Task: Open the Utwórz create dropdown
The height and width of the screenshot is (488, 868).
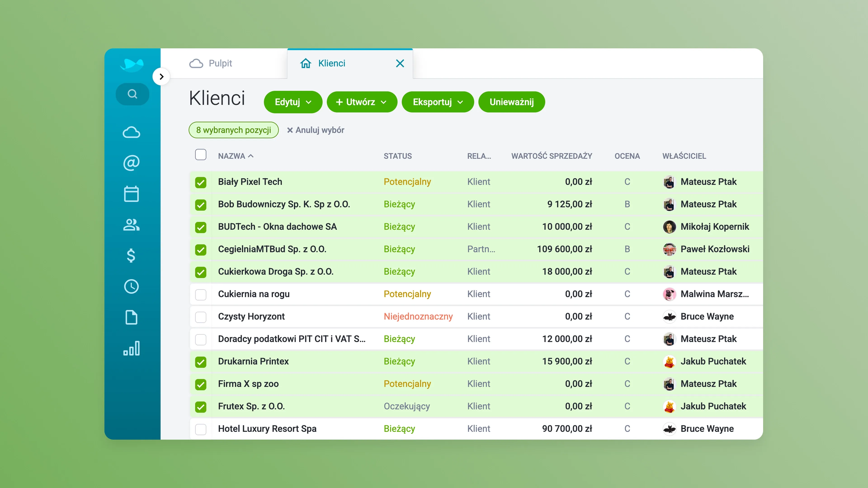Action: coord(362,102)
